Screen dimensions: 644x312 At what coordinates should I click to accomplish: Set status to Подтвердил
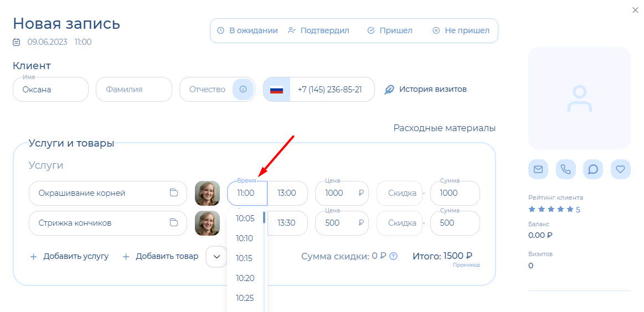pyautogui.click(x=318, y=30)
